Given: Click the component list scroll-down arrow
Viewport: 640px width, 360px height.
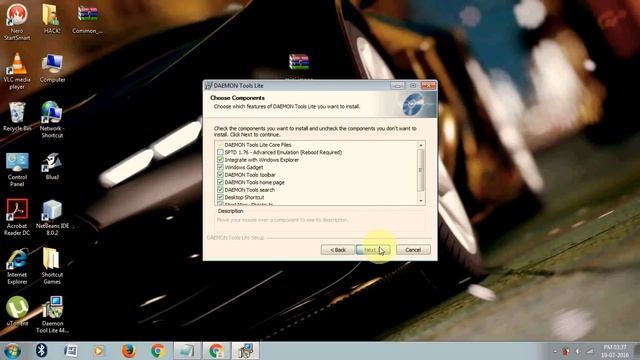Looking at the screenshot, I should (421, 201).
